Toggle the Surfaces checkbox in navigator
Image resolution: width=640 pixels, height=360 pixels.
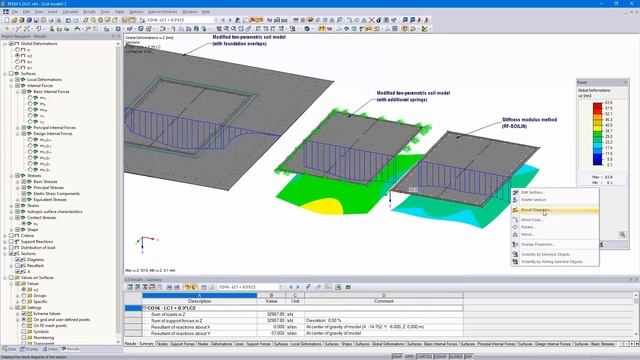(x=11, y=73)
